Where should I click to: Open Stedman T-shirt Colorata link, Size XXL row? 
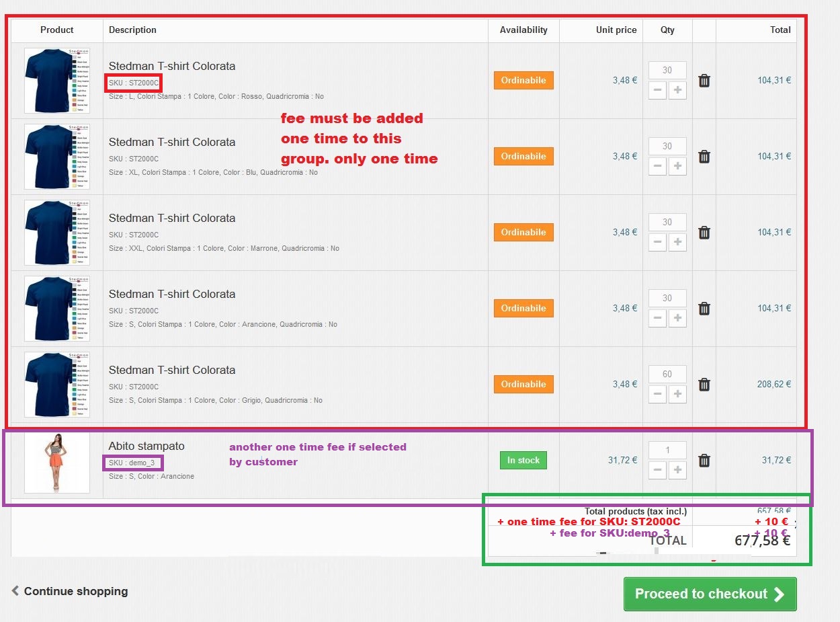point(172,218)
